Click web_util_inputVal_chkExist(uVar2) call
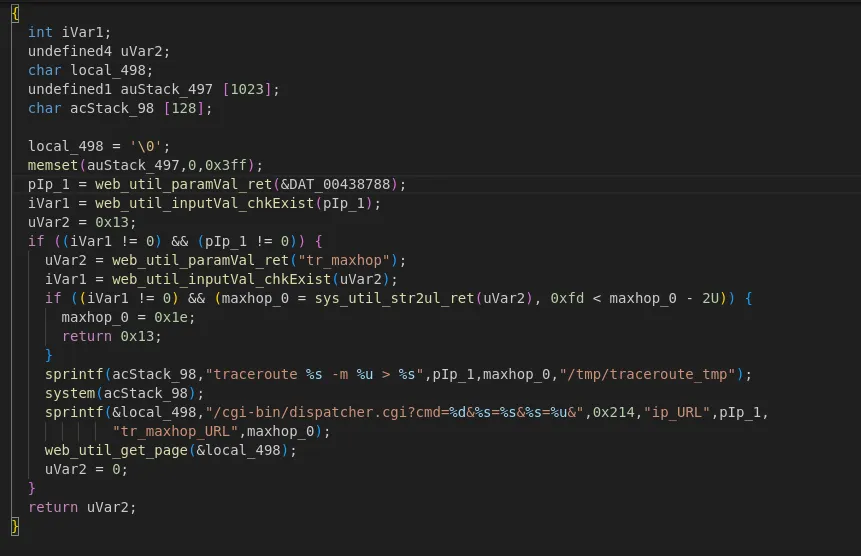Image resolution: width=861 pixels, height=556 pixels. [x=250, y=279]
